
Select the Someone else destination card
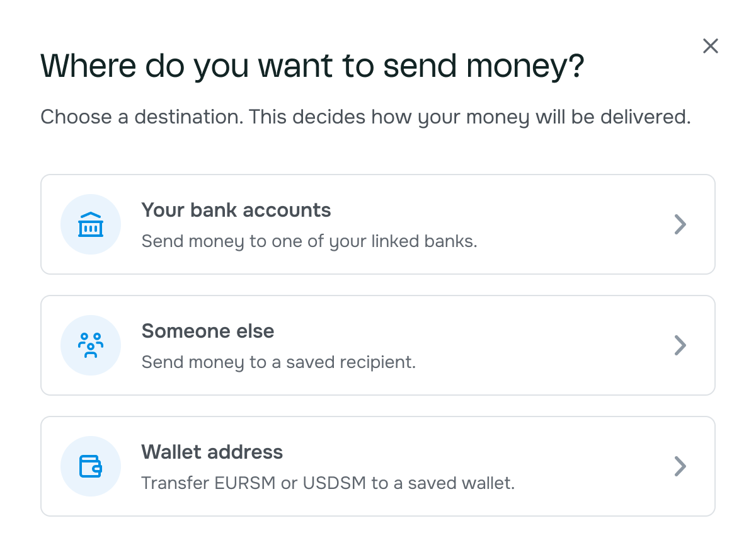(x=378, y=345)
